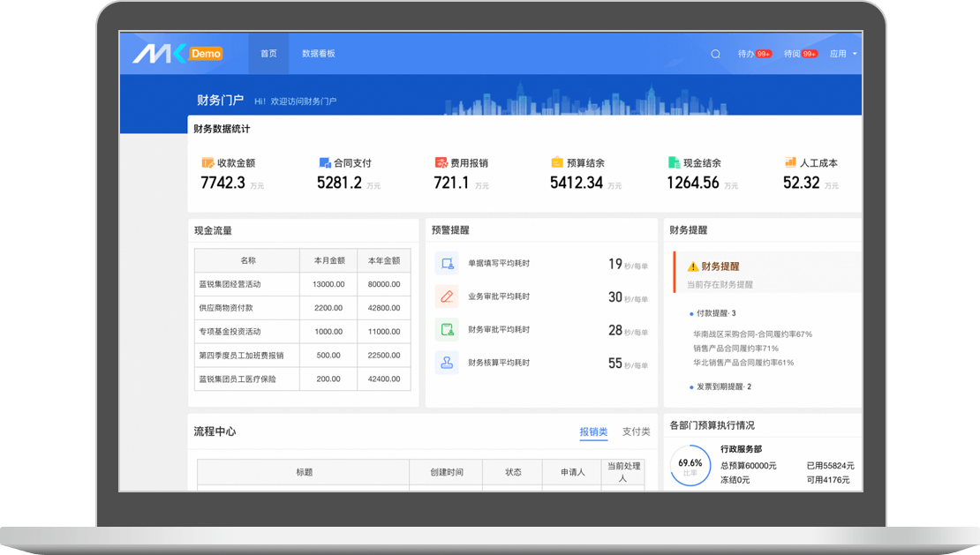This screenshot has width=980, height=555.
Task: Click the 业务审批平均耗时 pencil icon
Action: click(x=447, y=296)
